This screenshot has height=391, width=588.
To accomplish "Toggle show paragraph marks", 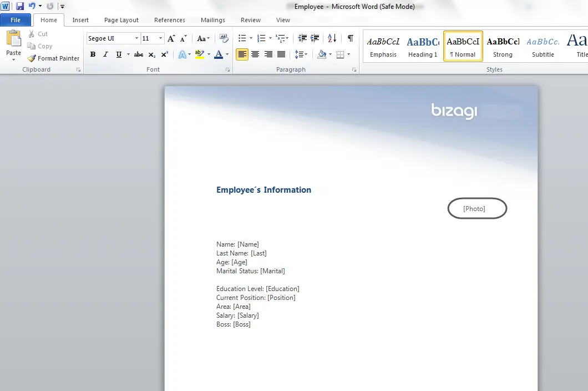I will 350,38.
